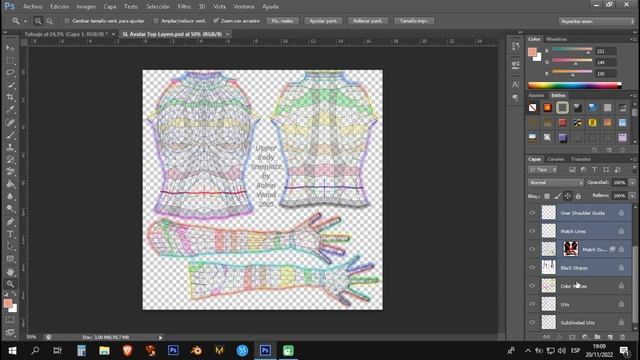This screenshot has width=640, height=360.
Task: Select the Move tool
Action: (x=10, y=48)
